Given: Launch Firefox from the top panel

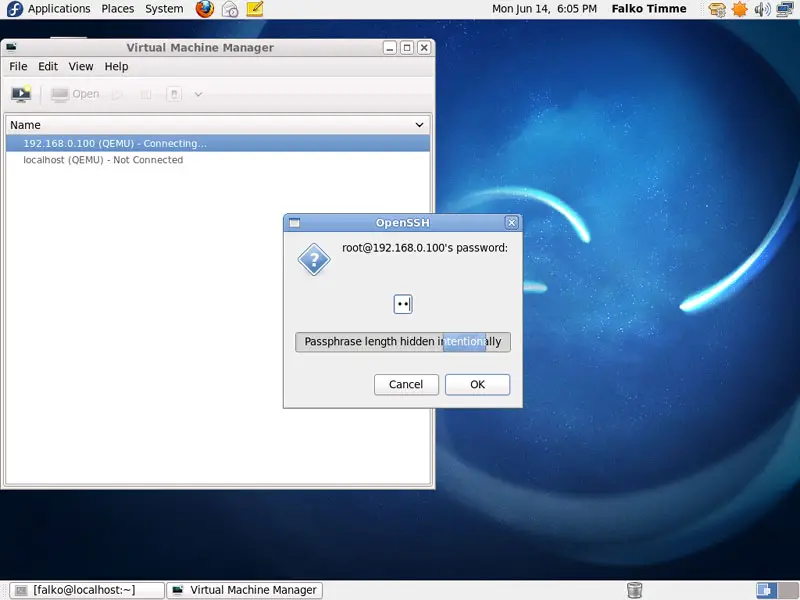Looking at the screenshot, I should pyautogui.click(x=205, y=9).
